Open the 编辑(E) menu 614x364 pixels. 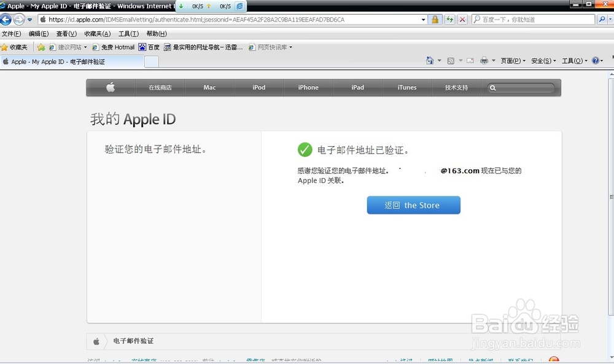pos(39,34)
